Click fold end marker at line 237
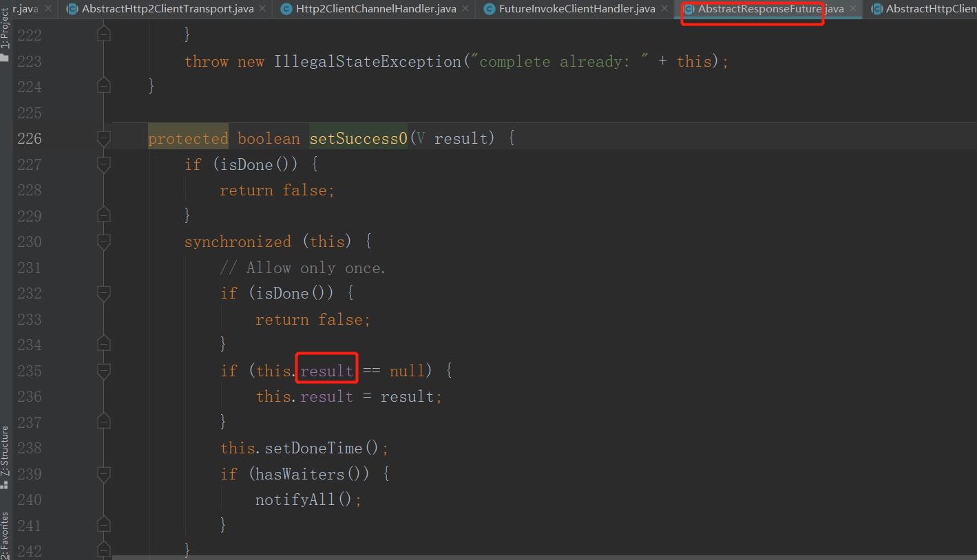The height and width of the screenshot is (560, 977). 104,422
